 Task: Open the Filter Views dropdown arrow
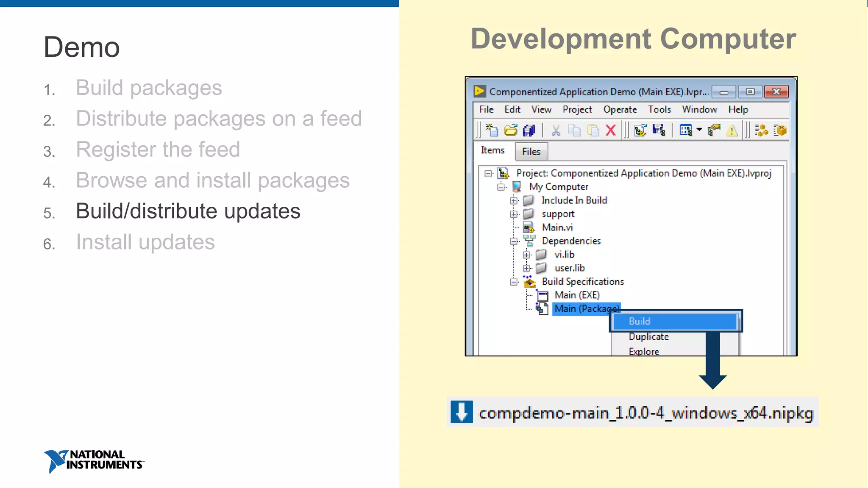click(x=699, y=130)
